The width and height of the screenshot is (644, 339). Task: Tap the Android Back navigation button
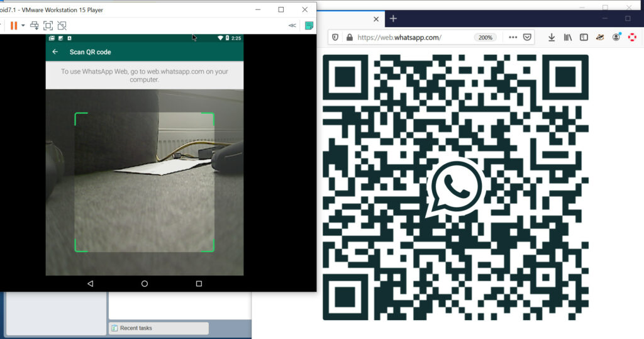(x=91, y=284)
